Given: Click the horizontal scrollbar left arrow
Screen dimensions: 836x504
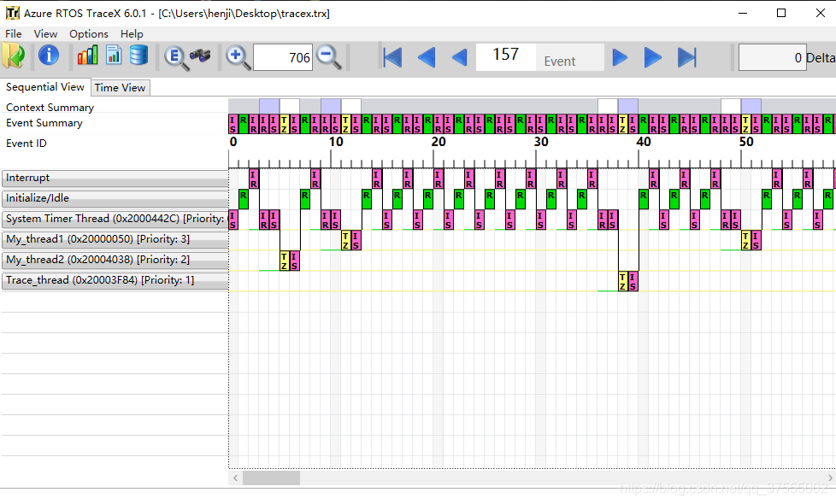Looking at the screenshot, I should click(236, 478).
